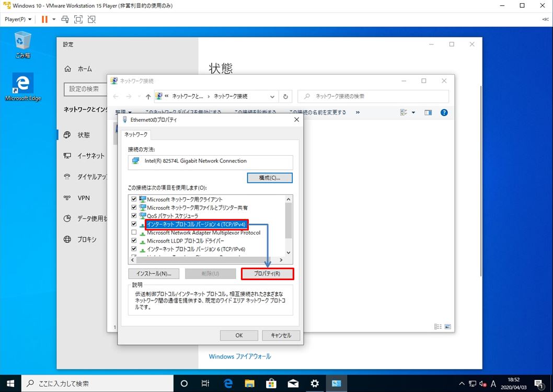Open the Recycle Bin desktop icon
Image resolution: width=553 pixels, height=392 pixels.
pos(23,45)
